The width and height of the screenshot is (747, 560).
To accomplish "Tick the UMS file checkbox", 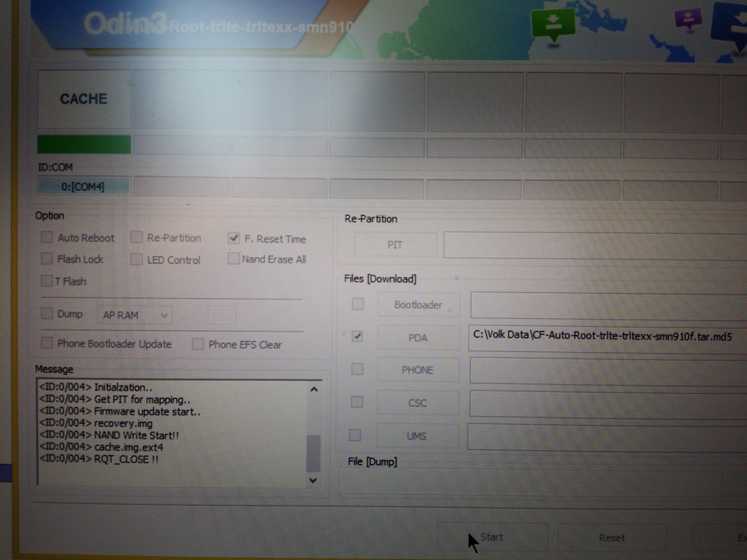I will click(354, 435).
